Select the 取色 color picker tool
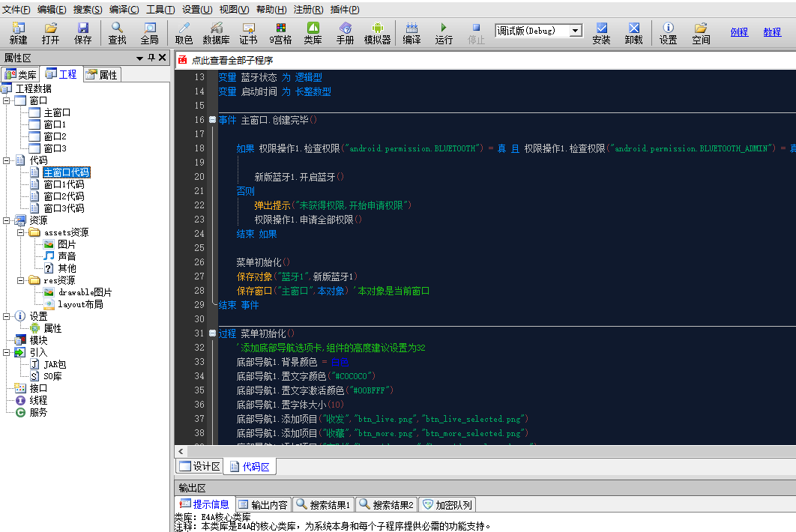 tap(184, 33)
